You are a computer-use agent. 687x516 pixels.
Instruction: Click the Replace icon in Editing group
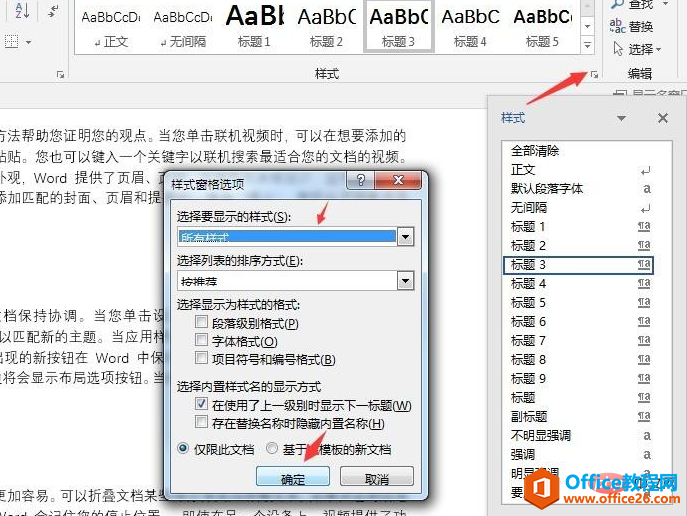617,26
